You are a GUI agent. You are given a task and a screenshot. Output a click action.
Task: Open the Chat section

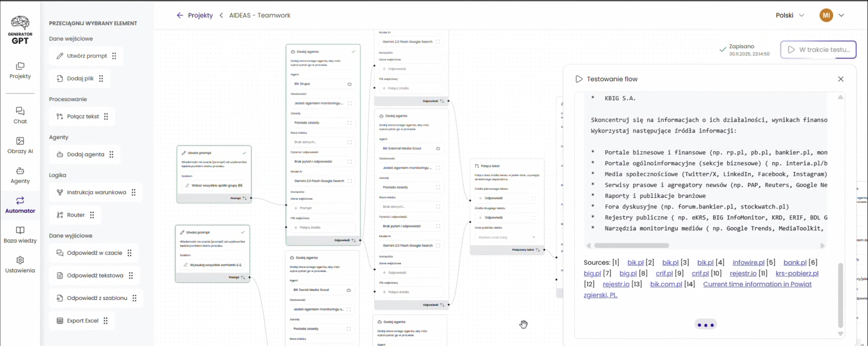click(20, 115)
